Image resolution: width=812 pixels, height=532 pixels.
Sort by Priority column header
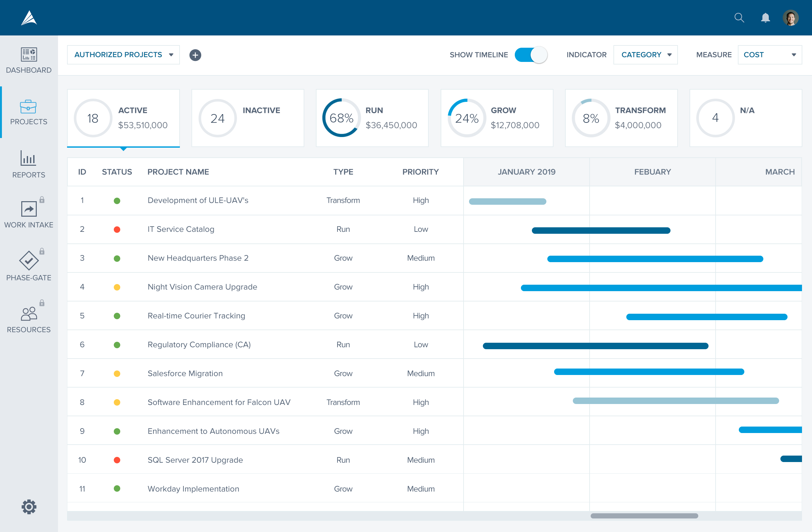tap(421, 172)
